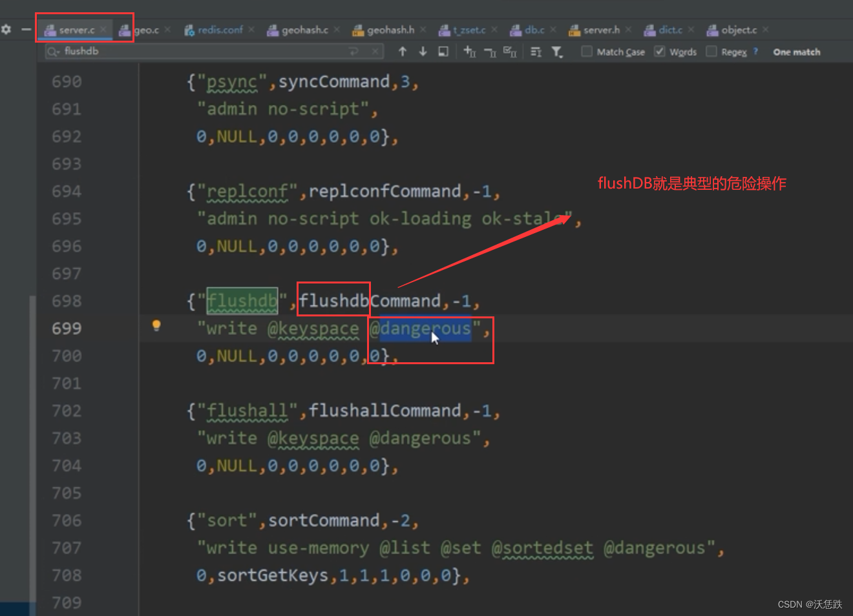Close the object.c tab
The image size is (853, 616).
tap(766, 30)
